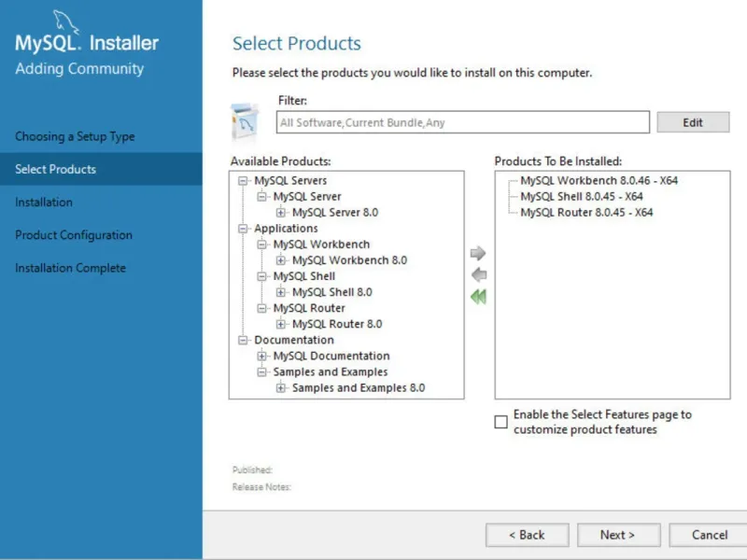Click the Edit filter button

(693, 122)
